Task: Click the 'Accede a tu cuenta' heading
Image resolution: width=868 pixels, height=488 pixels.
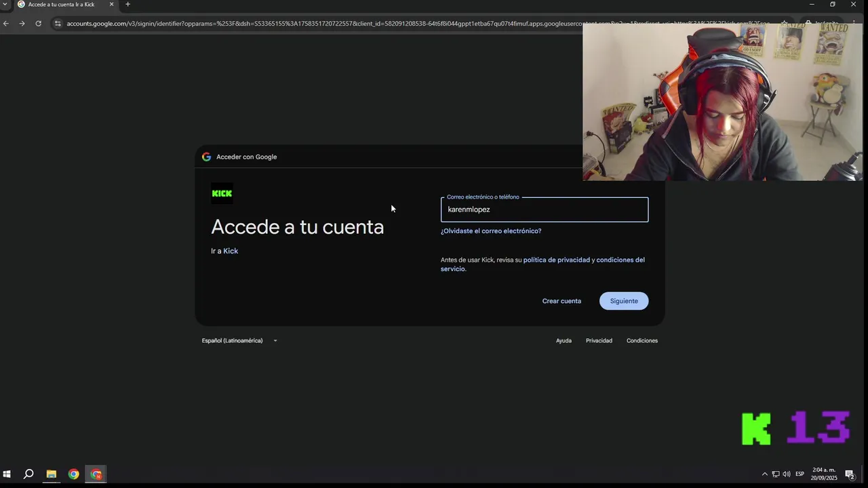Action: [x=298, y=226]
